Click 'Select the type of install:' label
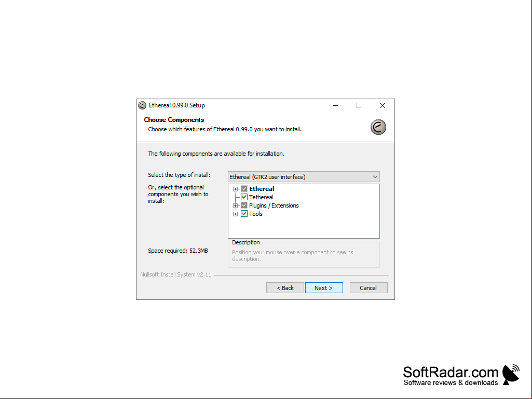This screenshot has height=399, width=532. pos(179,175)
